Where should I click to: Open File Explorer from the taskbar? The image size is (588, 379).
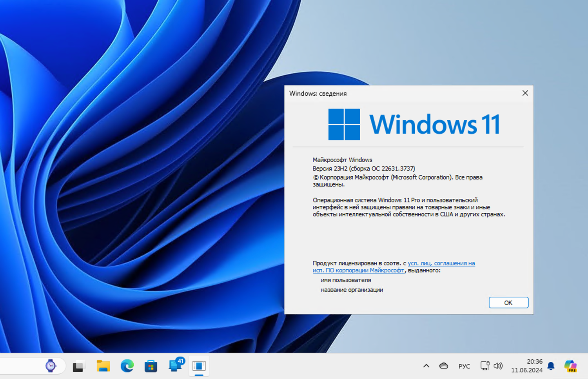(103, 366)
